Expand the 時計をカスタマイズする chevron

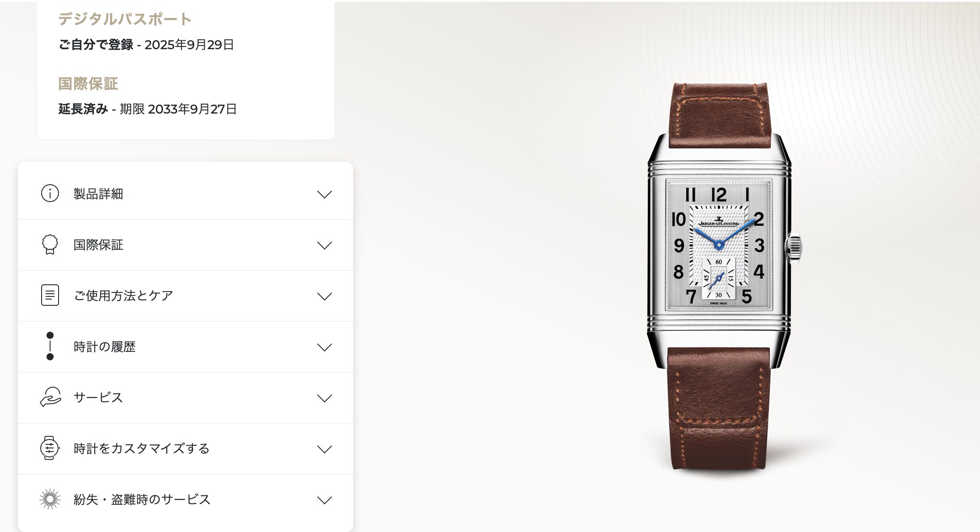(324, 449)
